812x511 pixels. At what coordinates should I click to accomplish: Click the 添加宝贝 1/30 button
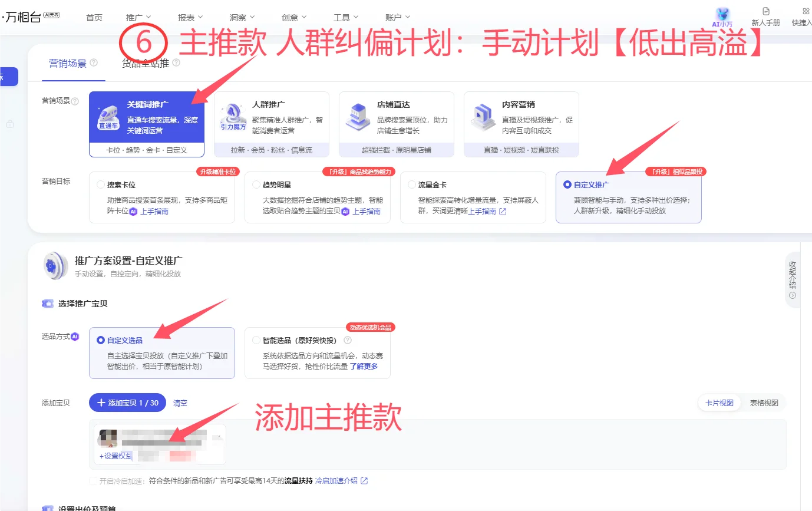click(x=127, y=403)
